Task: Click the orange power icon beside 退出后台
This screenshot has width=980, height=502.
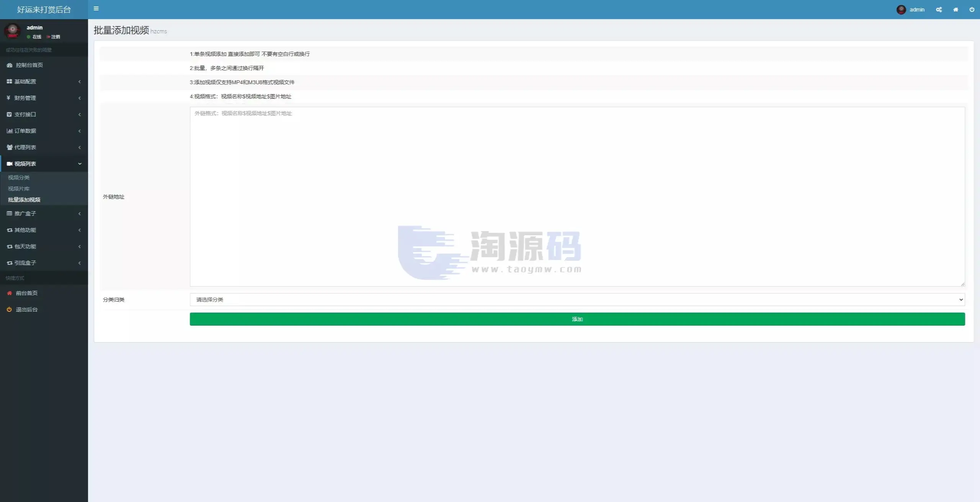Action: (x=9, y=310)
